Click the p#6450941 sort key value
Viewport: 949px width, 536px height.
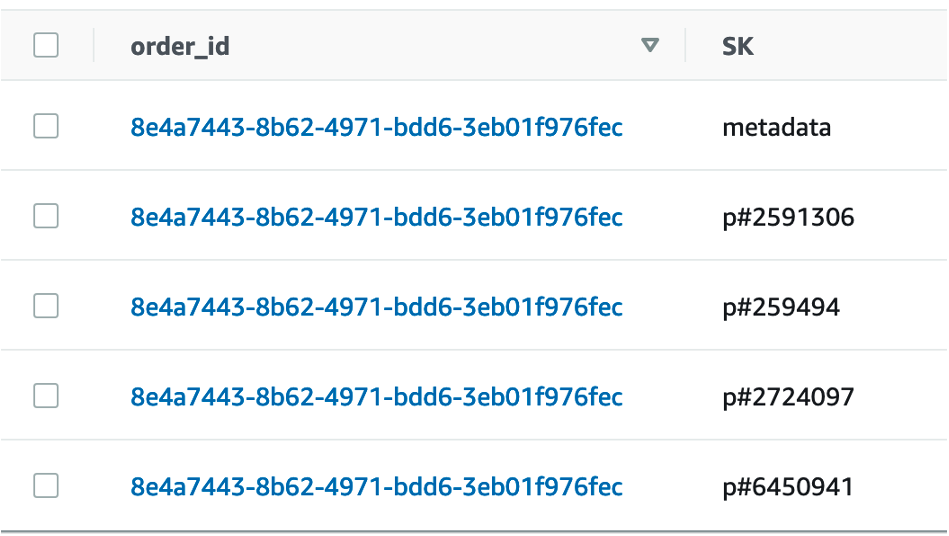(788, 487)
